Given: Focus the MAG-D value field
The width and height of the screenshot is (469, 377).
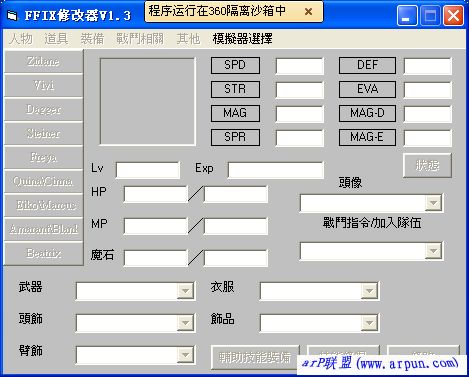Looking at the screenshot, I should [x=428, y=114].
